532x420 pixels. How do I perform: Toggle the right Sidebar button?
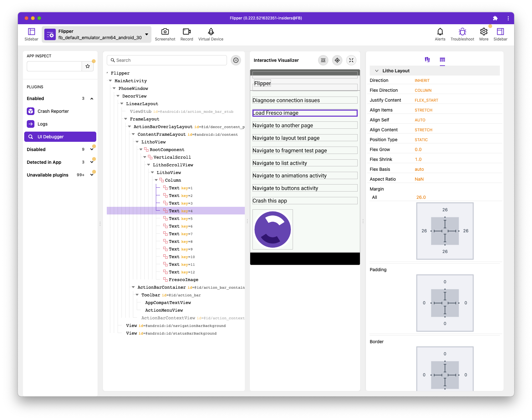pyautogui.click(x=500, y=34)
